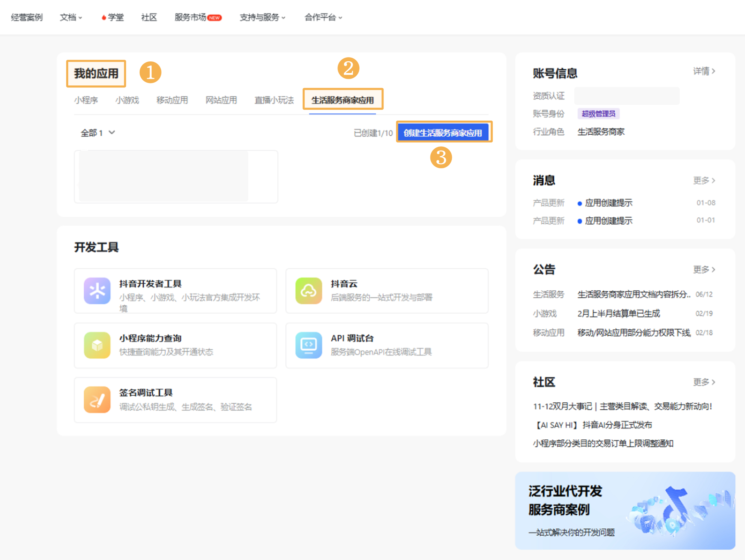Image resolution: width=745 pixels, height=560 pixels.
Task: Click the blank 资质认证 field
Action: [627, 96]
